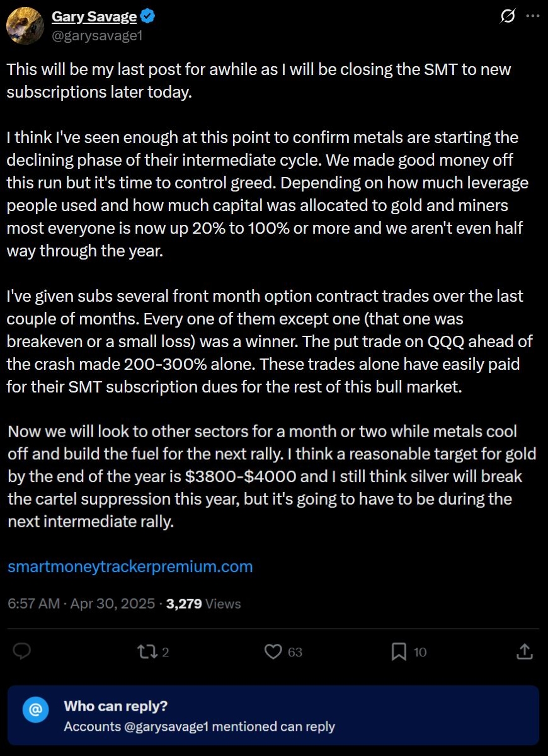Click the Grok icon at top right

[x=507, y=17]
